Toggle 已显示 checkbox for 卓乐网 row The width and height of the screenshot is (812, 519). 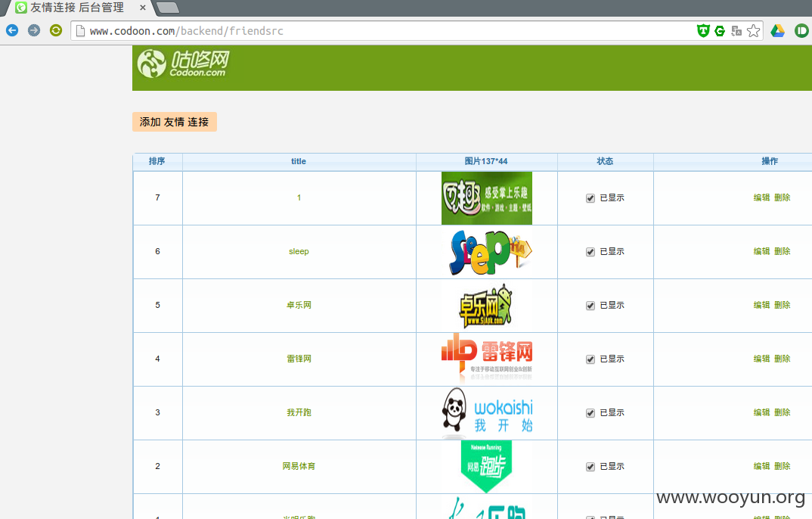click(590, 306)
